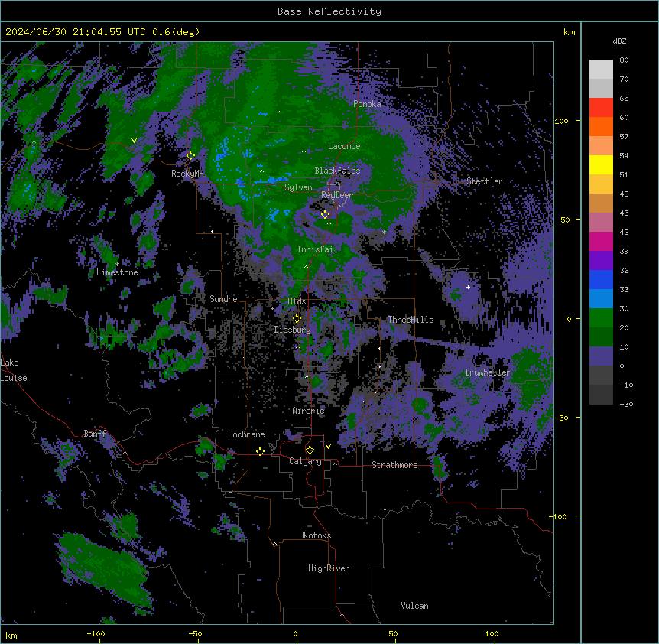Screen dimensions: 659x644
Task: Click the Airdrie label
Action: pos(309,411)
